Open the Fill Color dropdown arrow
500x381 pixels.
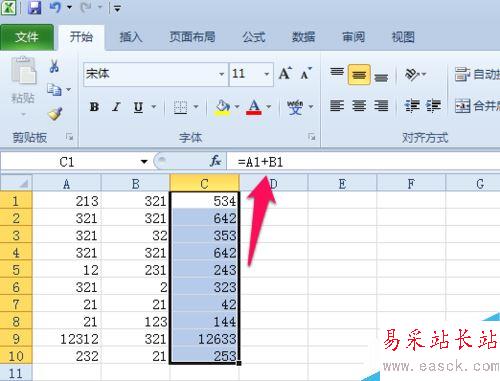pos(237,107)
